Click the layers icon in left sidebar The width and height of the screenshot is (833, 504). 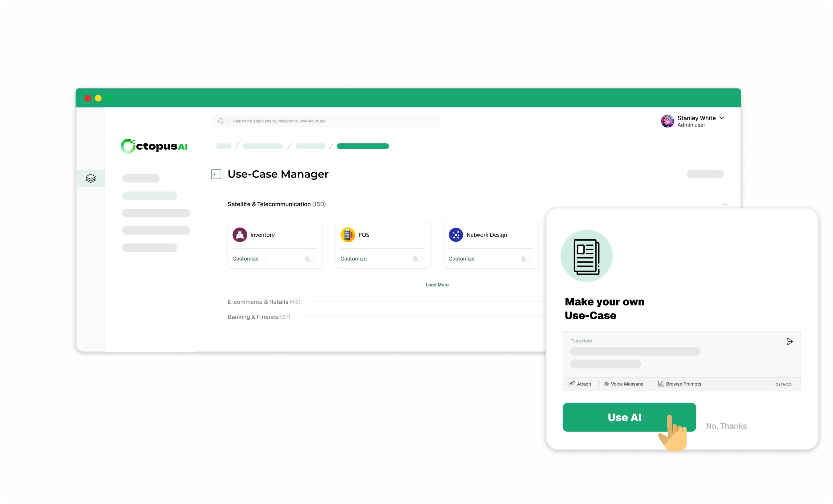point(90,179)
